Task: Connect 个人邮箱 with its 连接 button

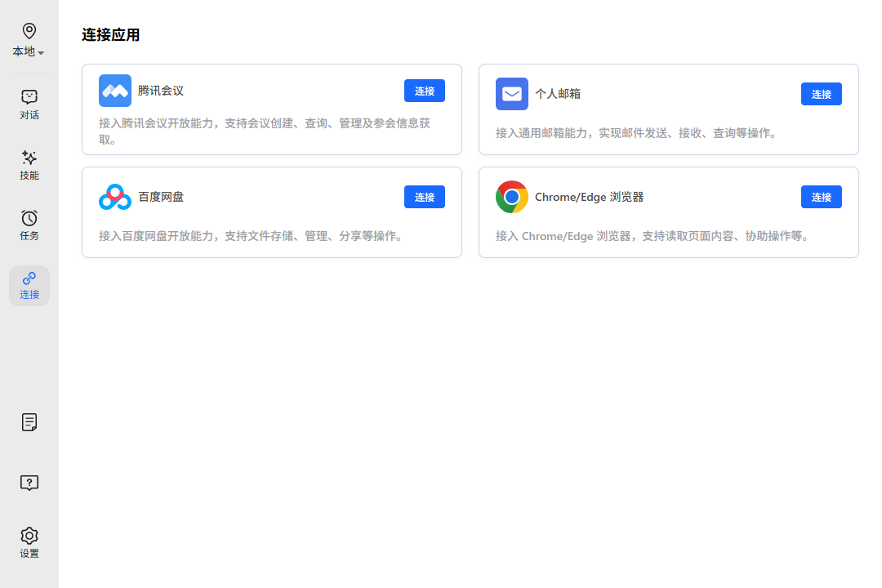Action: (822, 94)
